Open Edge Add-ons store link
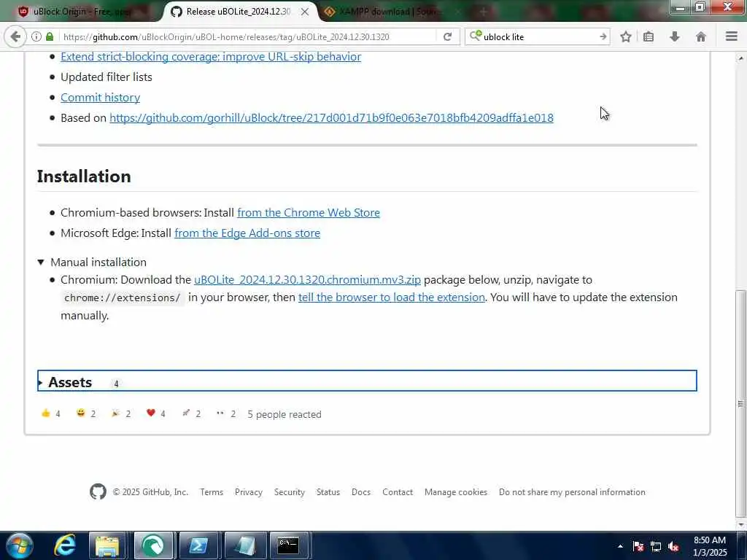Screen dimensions: 747x560 [247, 233]
